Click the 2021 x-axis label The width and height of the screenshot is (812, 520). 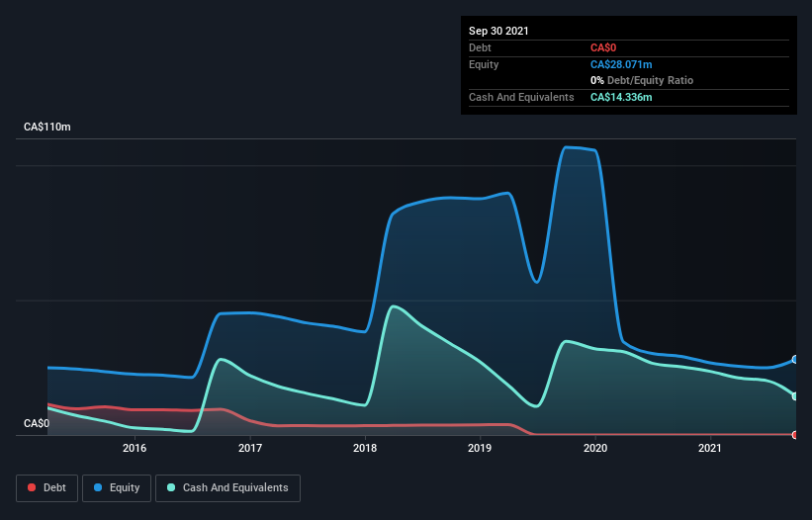(x=710, y=448)
